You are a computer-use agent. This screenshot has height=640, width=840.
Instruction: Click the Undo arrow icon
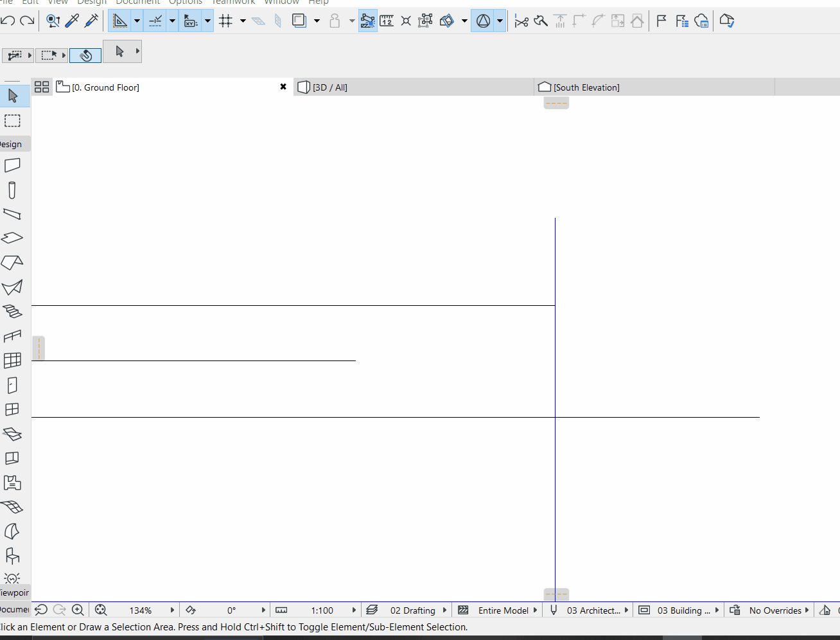[8, 21]
